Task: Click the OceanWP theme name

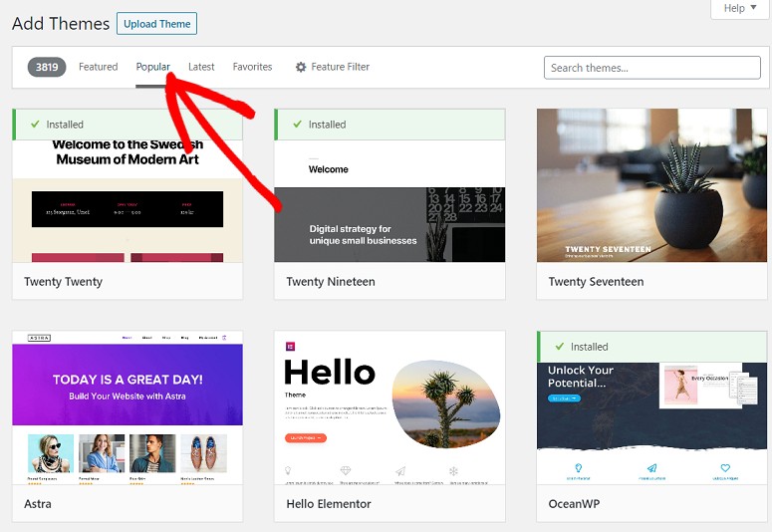Action: pyautogui.click(x=574, y=504)
